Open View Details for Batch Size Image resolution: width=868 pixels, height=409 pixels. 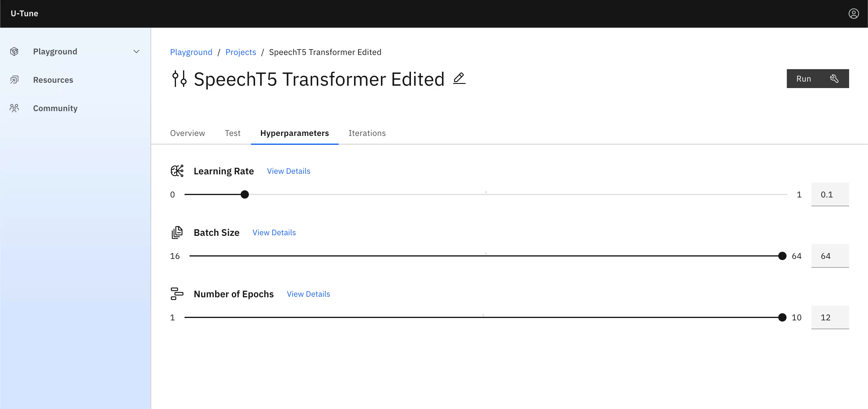[x=274, y=232]
